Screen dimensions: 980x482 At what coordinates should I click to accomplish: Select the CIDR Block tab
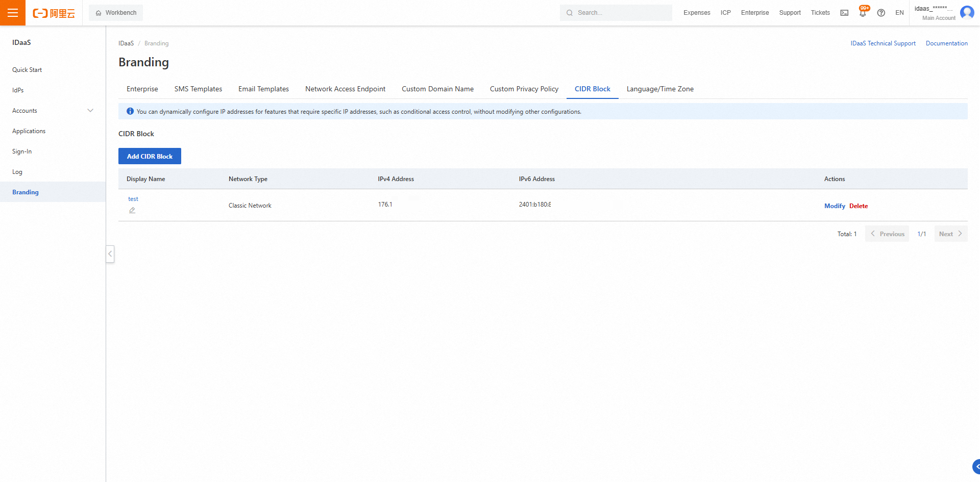coord(593,89)
